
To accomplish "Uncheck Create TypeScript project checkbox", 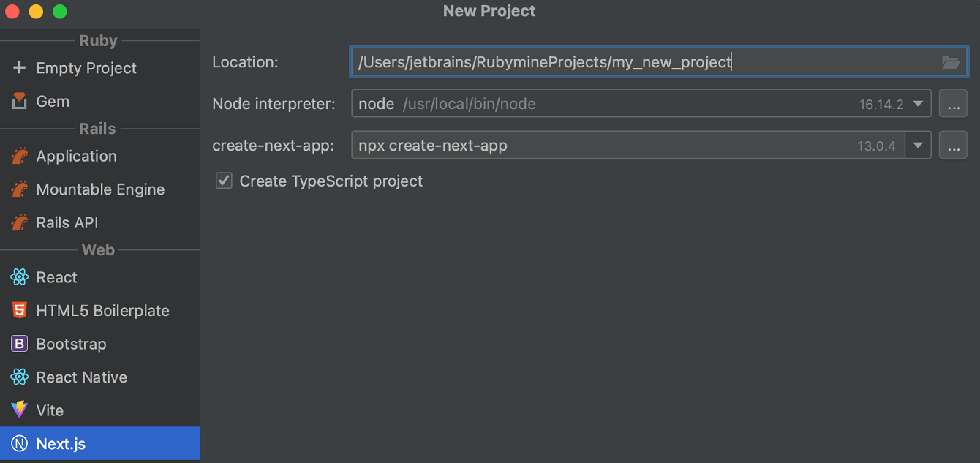I will coord(224,181).
